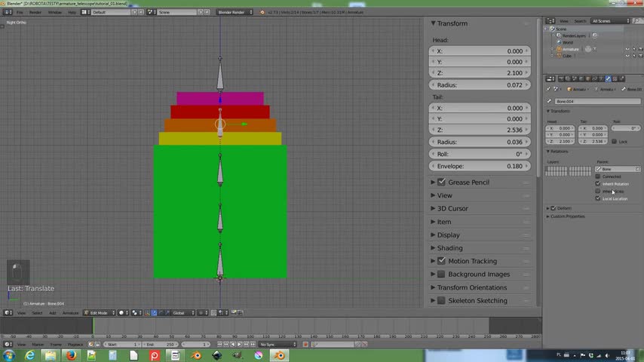Open the Global orientation dropdown
The width and height of the screenshot is (644, 362).
[x=183, y=313]
